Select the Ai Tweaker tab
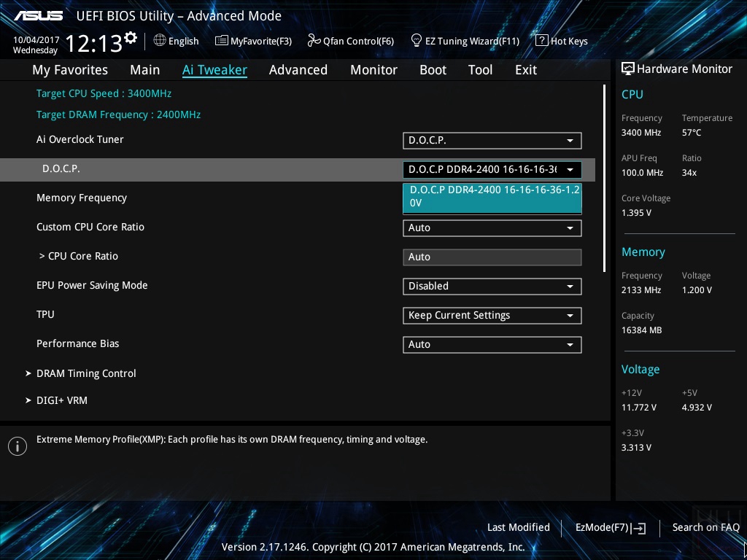This screenshot has height=560, width=747. [x=214, y=69]
